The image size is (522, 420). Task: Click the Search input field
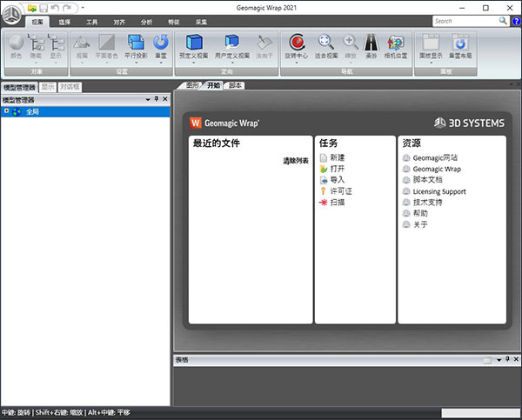465,20
